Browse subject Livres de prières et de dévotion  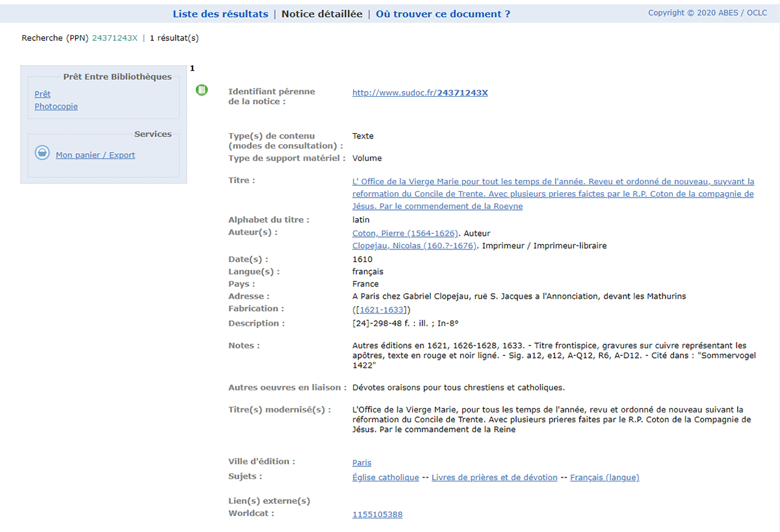tap(495, 477)
